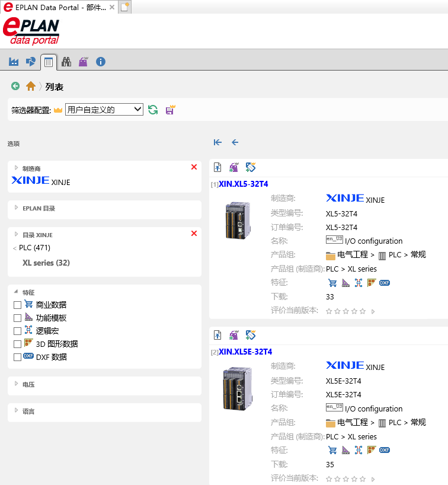
Task: Go to the previous results page
Action: coord(235,142)
